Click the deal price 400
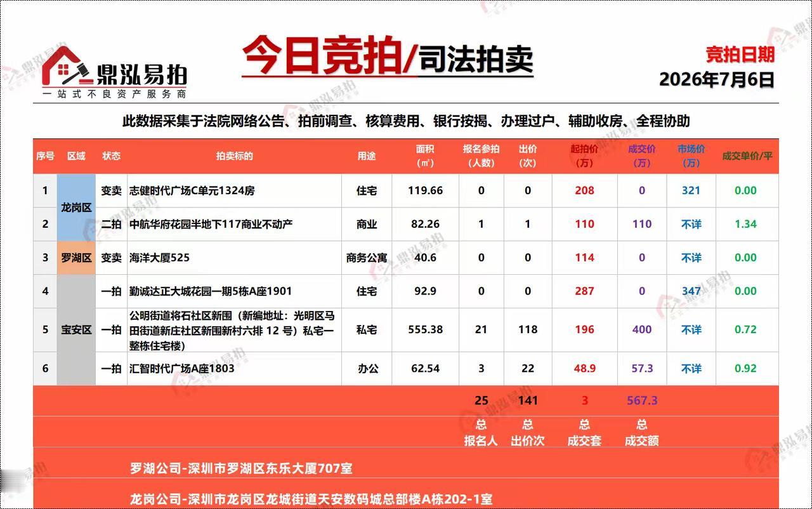Image resolution: width=812 pixels, height=509 pixels. pos(642,330)
